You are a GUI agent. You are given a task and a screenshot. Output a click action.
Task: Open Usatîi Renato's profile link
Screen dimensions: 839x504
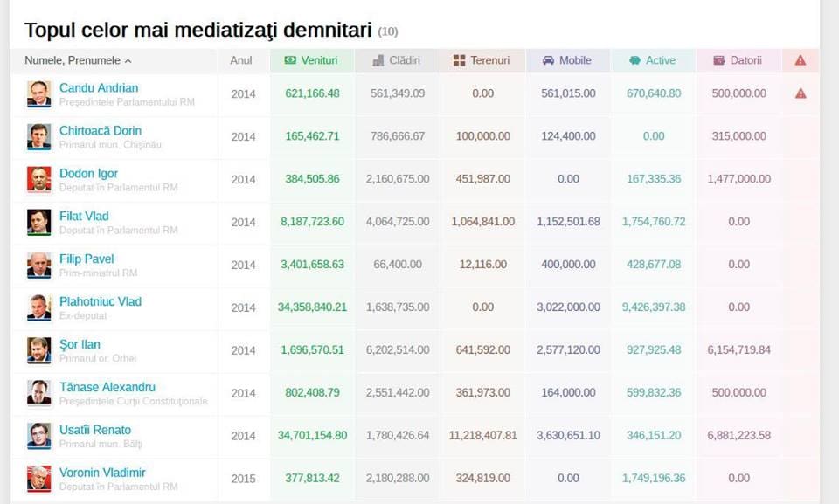(x=95, y=430)
